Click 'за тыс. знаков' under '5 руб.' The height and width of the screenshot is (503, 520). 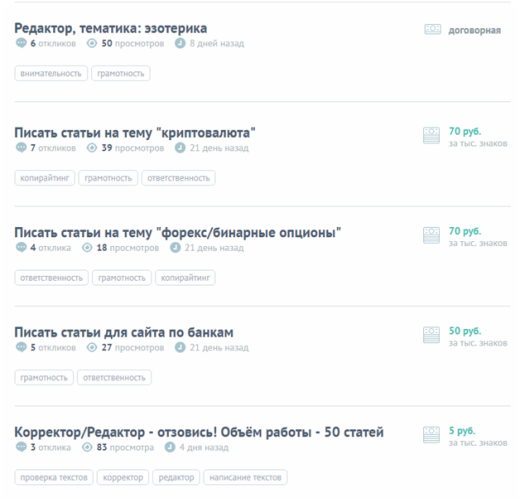[x=478, y=443]
